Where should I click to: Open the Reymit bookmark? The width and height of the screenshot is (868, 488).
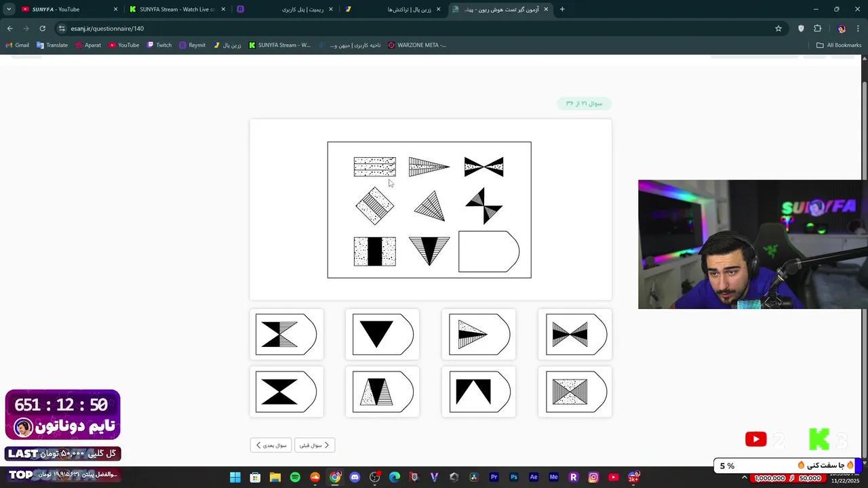(192, 45)
